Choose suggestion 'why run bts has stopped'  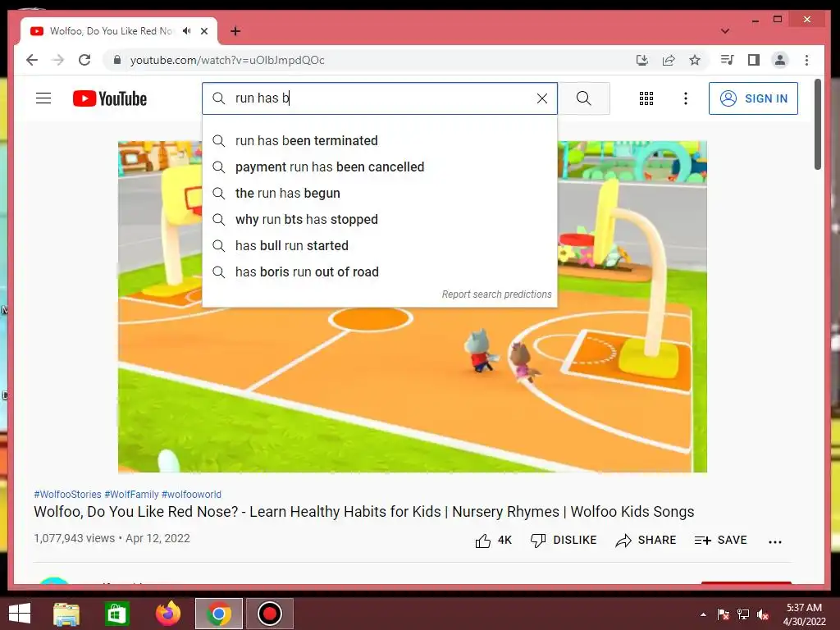tap(379, 220)
